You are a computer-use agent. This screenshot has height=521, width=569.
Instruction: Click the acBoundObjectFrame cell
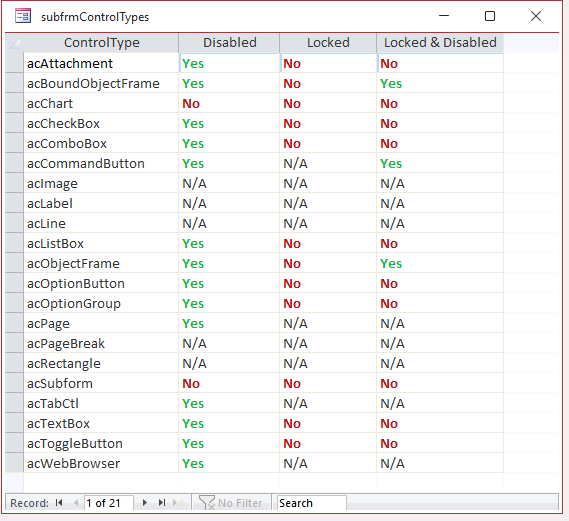point(101,83)
